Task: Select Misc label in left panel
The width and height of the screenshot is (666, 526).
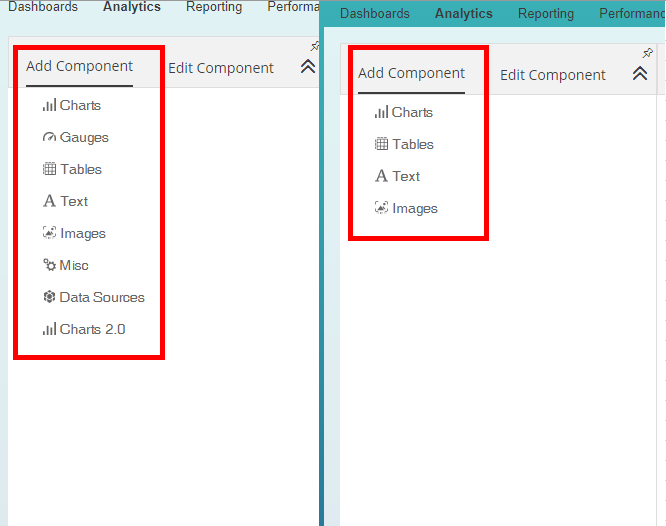Action: coord(74,265)
